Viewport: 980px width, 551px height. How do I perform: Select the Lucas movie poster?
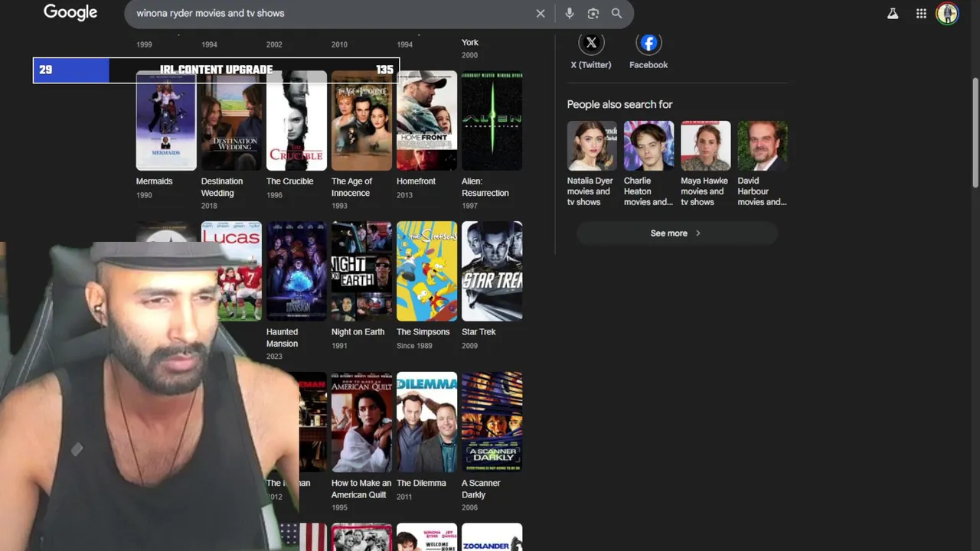(x=231, y=271)
